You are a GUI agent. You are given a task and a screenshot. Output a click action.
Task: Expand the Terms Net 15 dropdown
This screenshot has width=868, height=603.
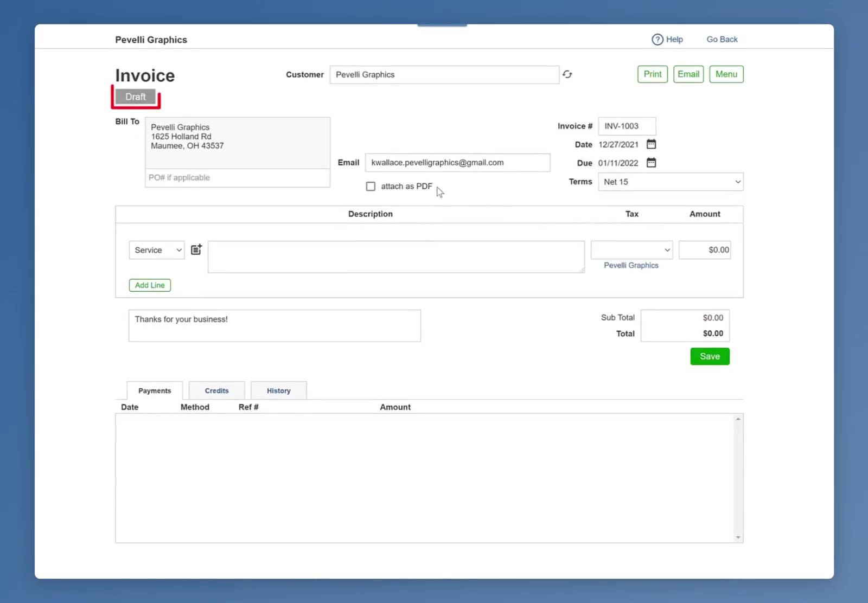click(x=671, y=182)
